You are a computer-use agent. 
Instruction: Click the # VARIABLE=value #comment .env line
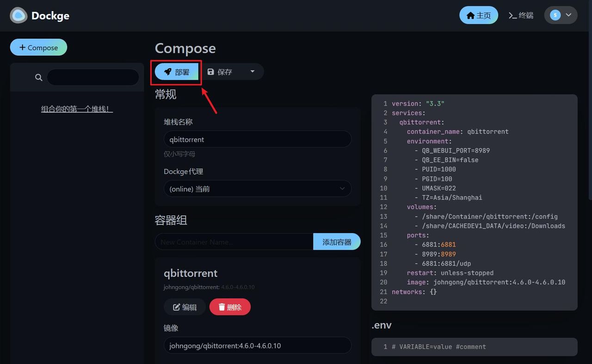439,346
